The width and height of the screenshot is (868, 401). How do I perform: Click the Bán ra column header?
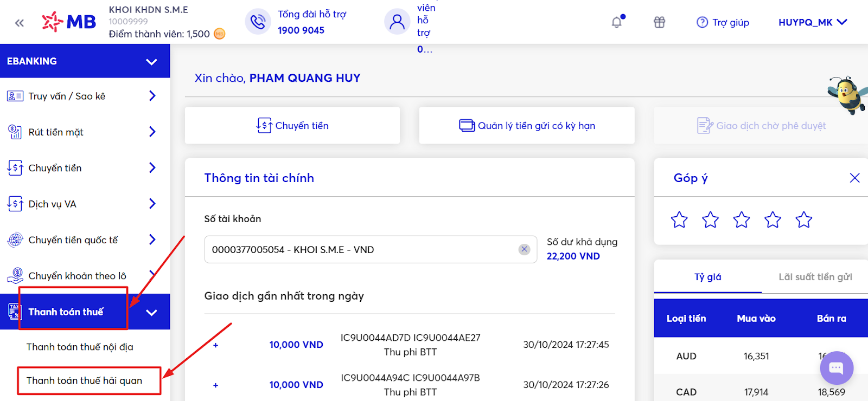pyautogui.click(x=832, y=319)
